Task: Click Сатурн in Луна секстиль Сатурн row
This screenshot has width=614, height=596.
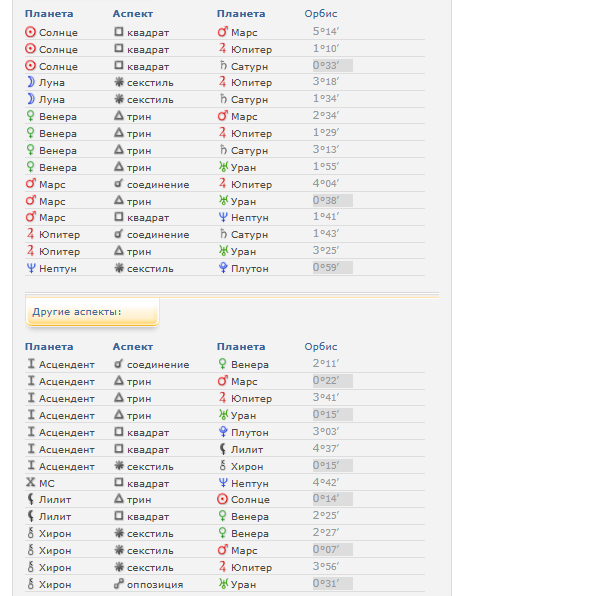Action: click(x=249, y=100)
